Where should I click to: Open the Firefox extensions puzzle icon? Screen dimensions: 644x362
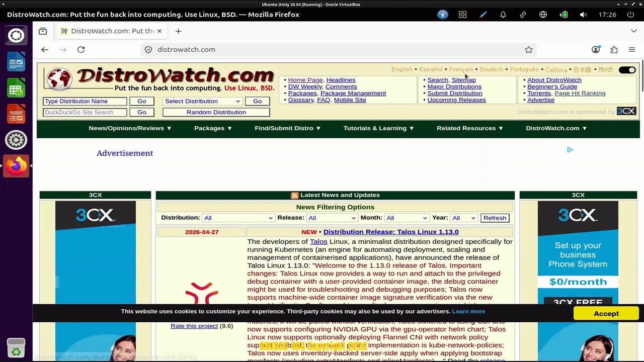(x=614, y=49)
